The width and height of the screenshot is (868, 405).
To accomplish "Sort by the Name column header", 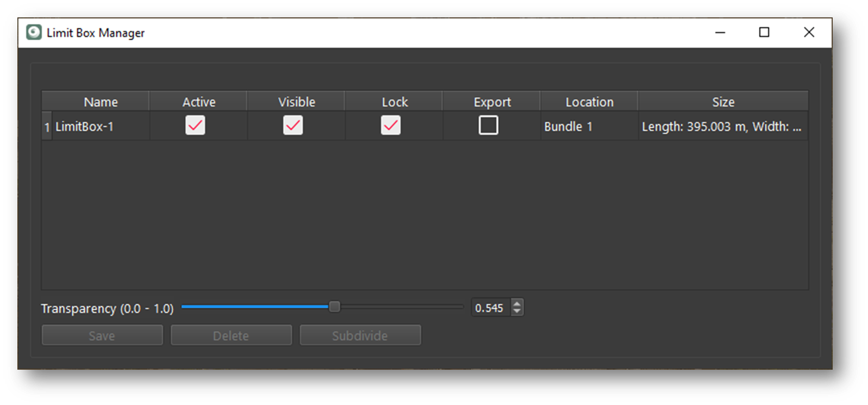I will (101, 102).
